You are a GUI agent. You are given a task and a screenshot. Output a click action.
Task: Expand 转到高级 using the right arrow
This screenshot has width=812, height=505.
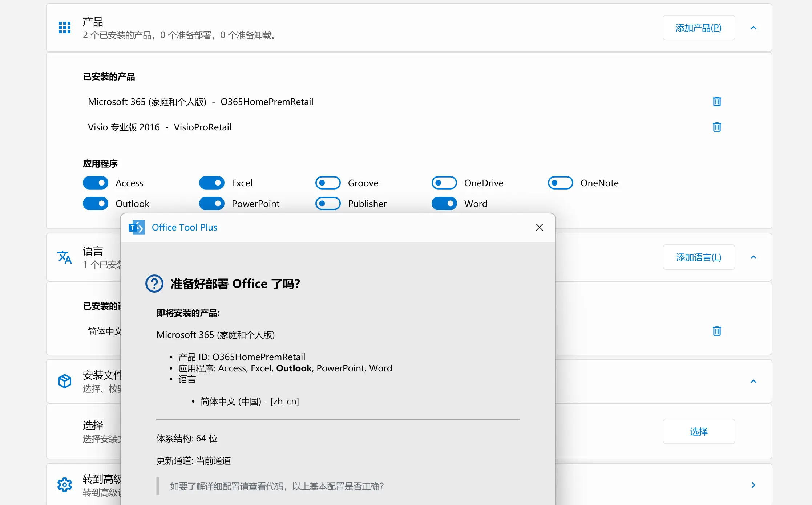pos(754,484)
